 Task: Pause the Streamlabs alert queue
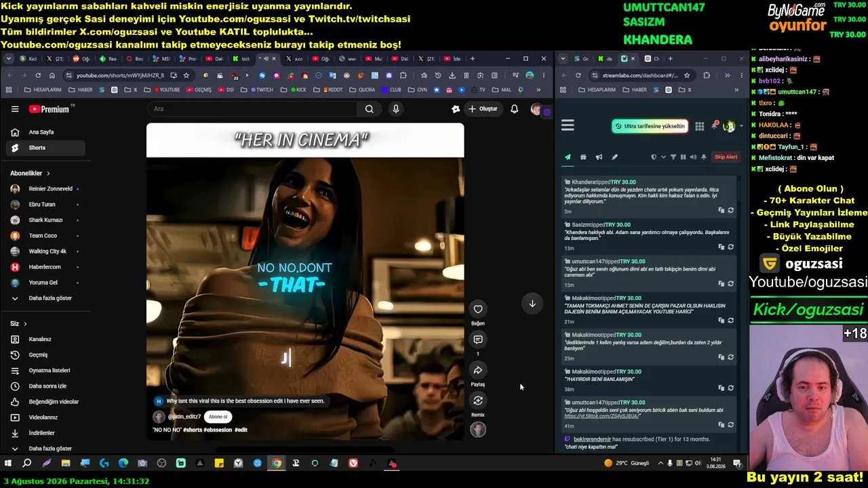[683, 157]
